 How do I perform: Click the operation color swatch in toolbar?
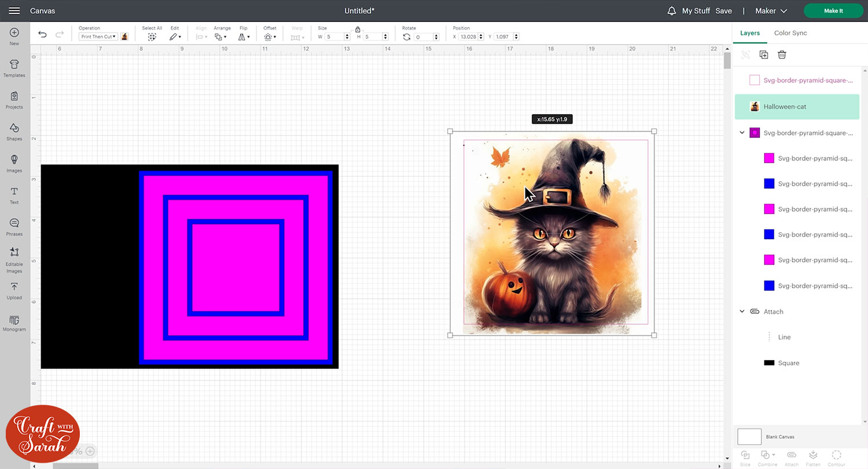pos(124,36)
